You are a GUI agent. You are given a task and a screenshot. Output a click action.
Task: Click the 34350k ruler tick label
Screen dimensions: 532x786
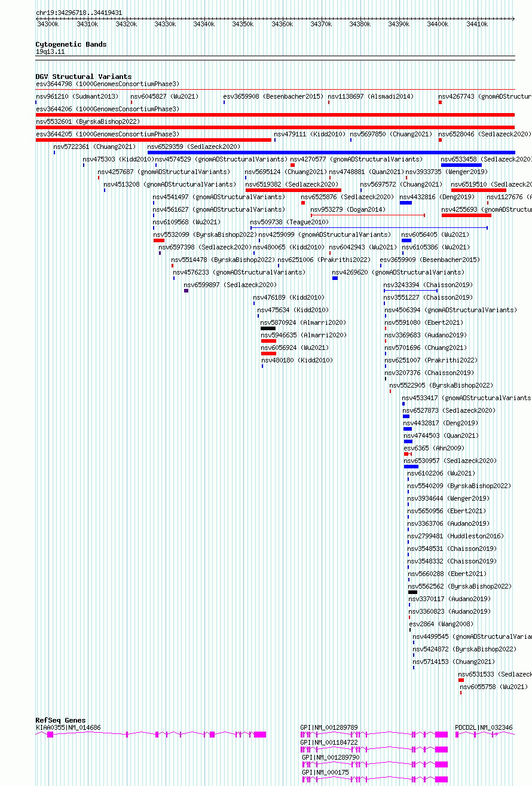coord(243,24)
